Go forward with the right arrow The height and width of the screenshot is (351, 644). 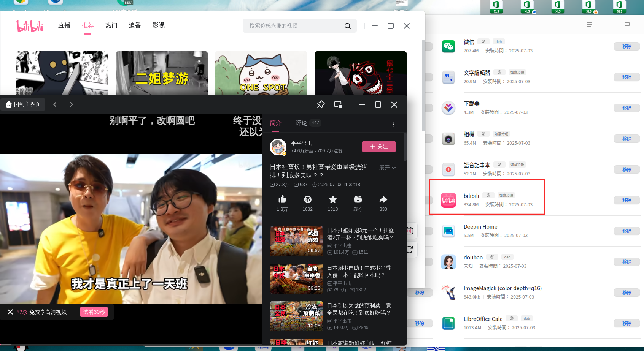click(71, 104)
